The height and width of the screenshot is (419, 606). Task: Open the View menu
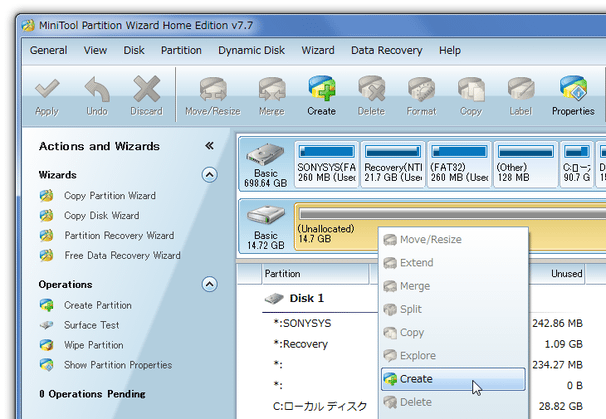[95, 50]
